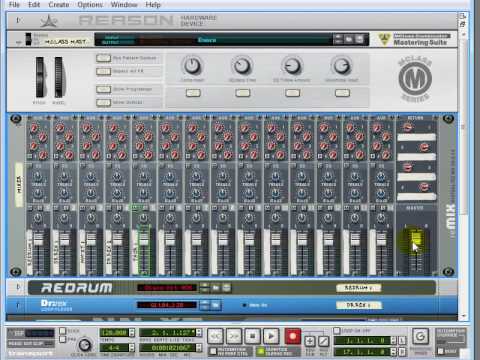
Task: Click the third Combinator option button
Action: 103,89
